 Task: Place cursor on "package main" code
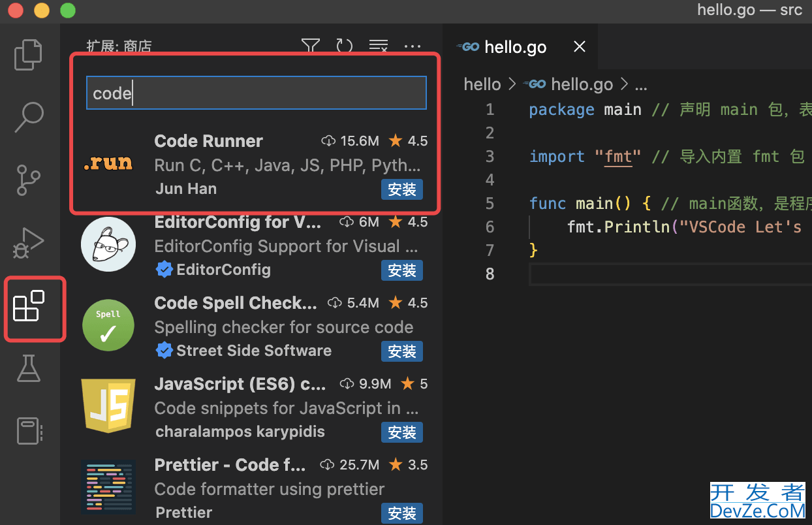tap(585, 110)
